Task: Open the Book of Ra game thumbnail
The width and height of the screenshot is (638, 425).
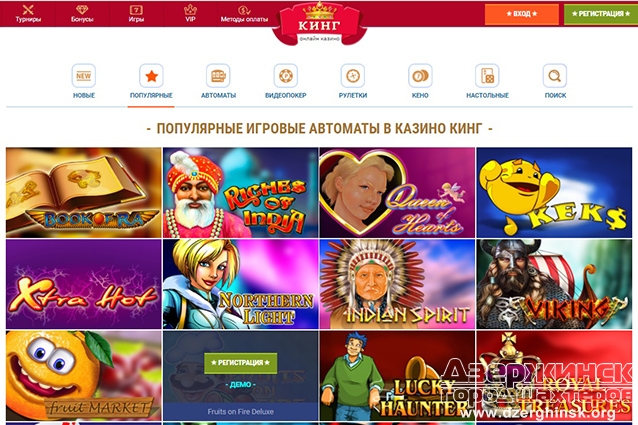Action: tap(84, 192)
